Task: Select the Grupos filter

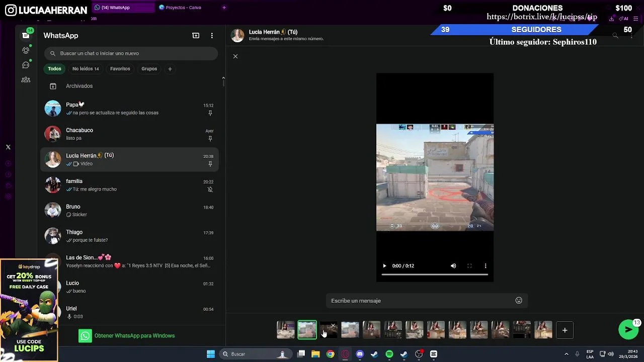Action: coord(149,69)
